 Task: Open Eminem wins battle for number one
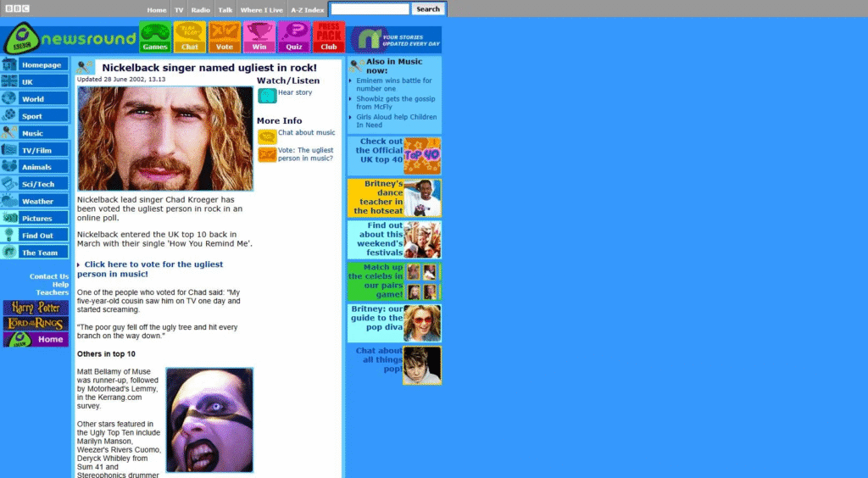[393, 85]
